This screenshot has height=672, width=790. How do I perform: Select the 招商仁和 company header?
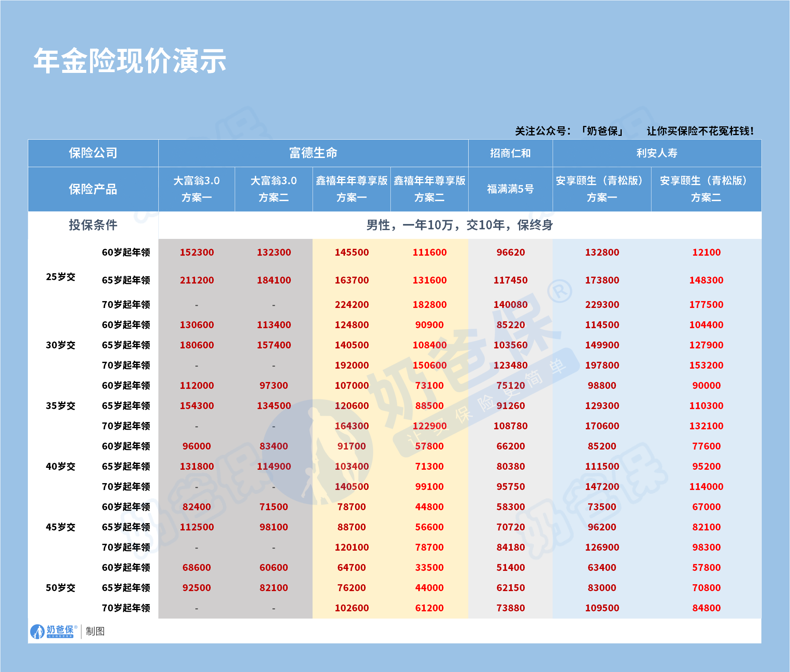click(510, 153)
